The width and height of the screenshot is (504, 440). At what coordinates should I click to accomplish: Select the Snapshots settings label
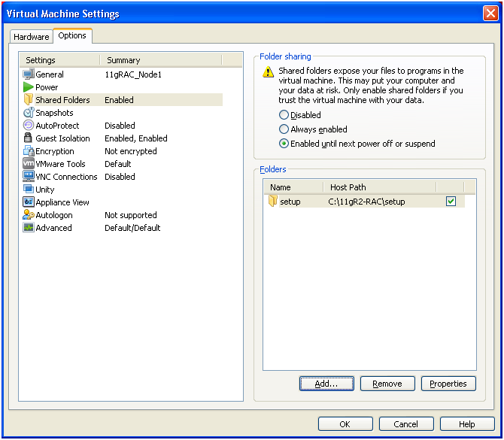pyautogui.click(x=54, y=113)
